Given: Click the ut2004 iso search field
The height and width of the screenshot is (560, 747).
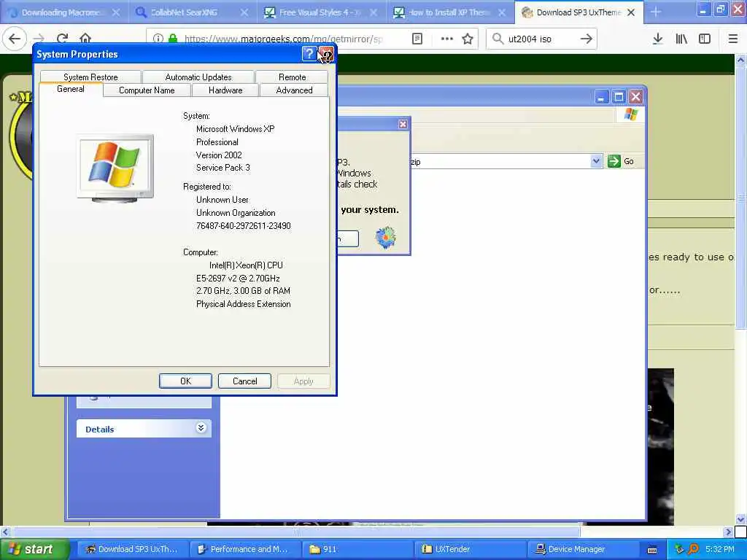Looking at the screenshot, I should pyautogui.click(x=541, y=39).
